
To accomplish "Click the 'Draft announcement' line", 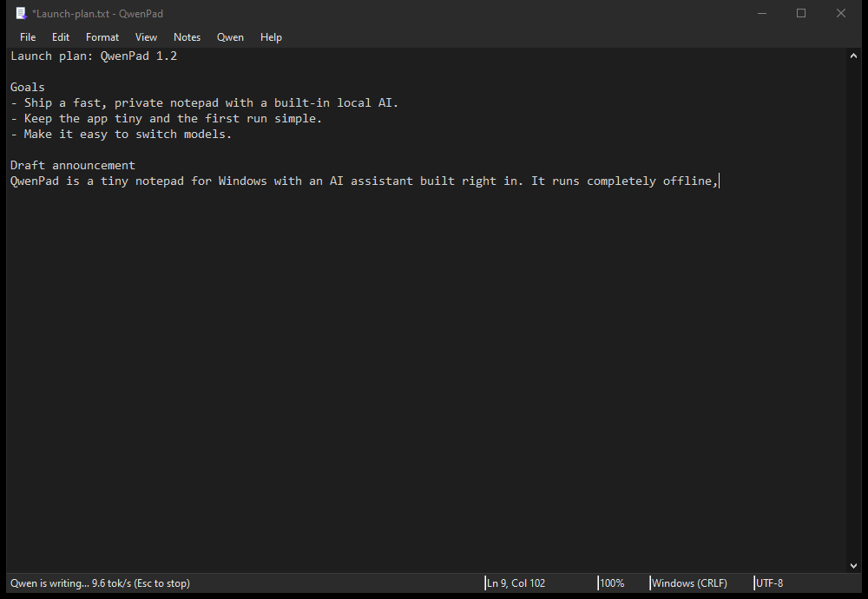I will 73,165.
